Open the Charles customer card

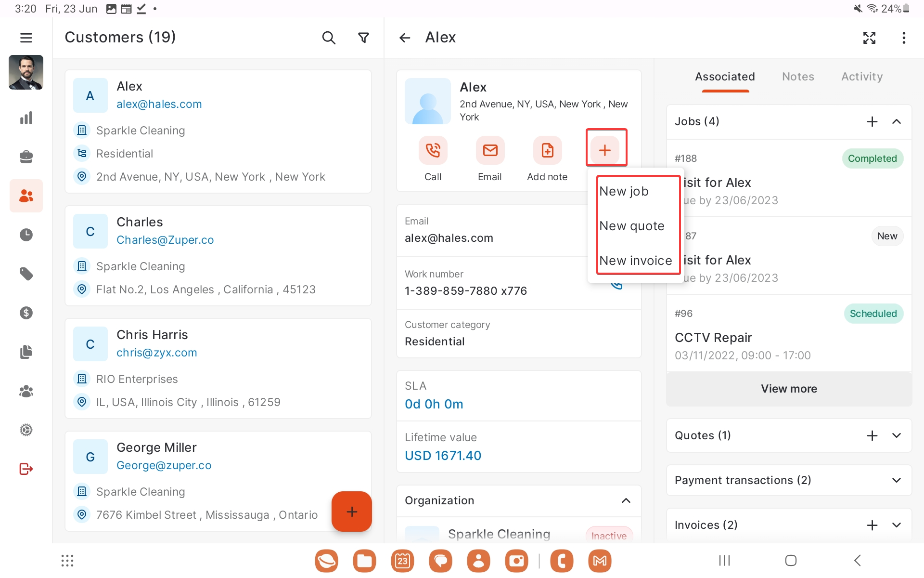pyautogui.click(x=218, y=255)
